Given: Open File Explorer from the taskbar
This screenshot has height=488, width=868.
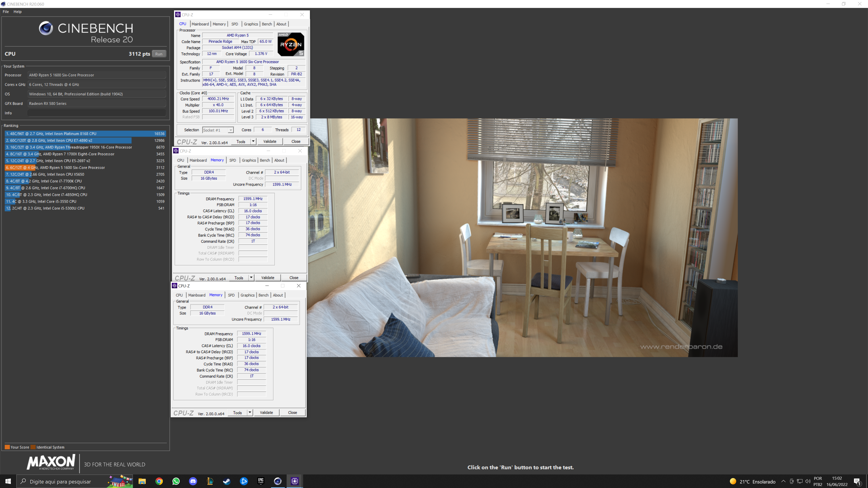Looking at the screenshot, I should pyautogui.click(x=142, y=481).
